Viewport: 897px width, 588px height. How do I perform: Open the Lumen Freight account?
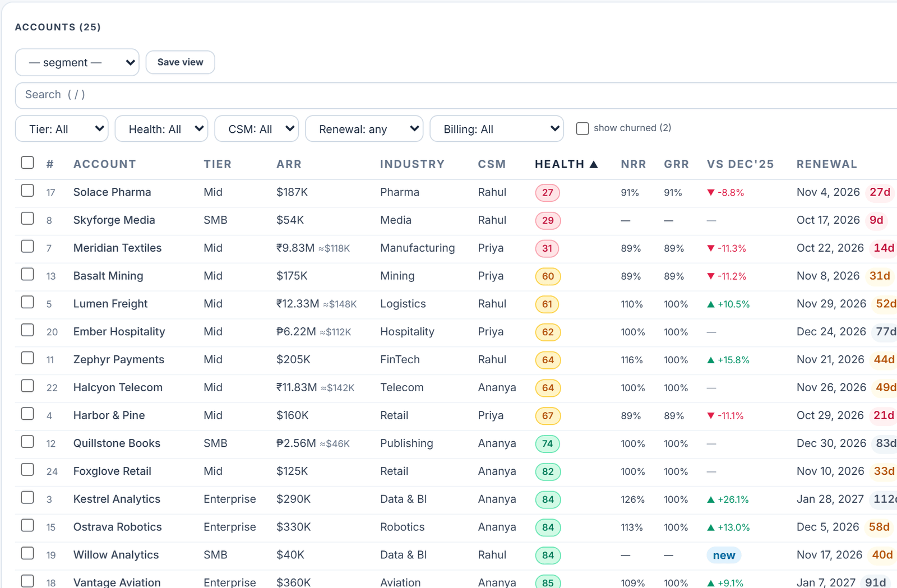[x=110, y=304]
